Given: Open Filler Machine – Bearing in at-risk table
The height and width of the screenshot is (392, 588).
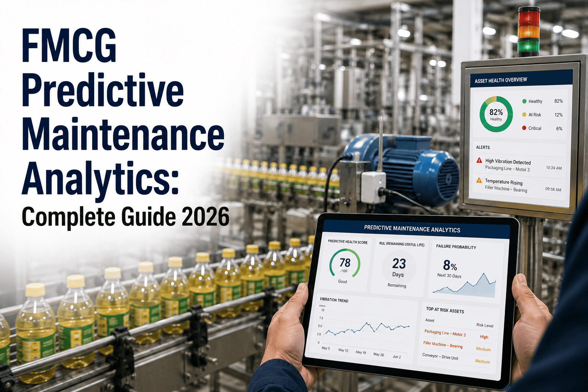Looking at the screenshot, I should click(x=443, y=345).
